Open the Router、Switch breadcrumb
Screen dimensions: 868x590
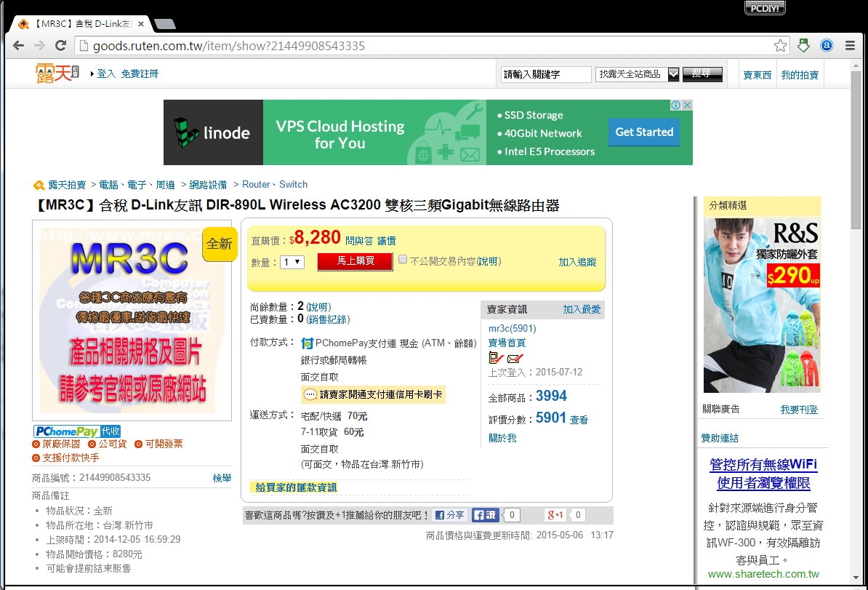275,185
